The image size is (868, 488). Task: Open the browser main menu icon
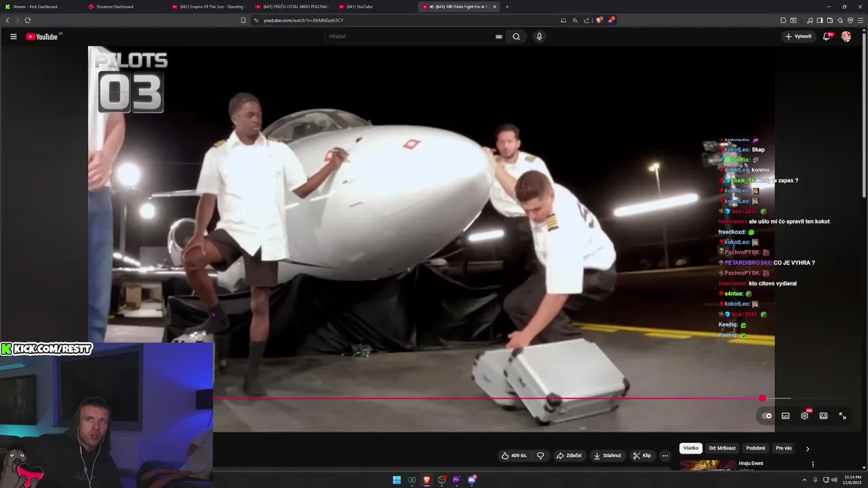860,20
